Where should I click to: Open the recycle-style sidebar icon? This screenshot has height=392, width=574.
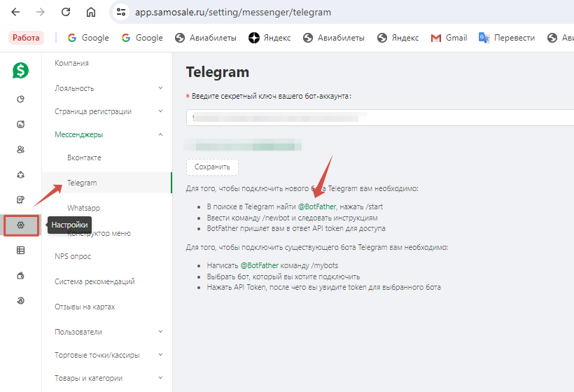click(x=20, y=174)
